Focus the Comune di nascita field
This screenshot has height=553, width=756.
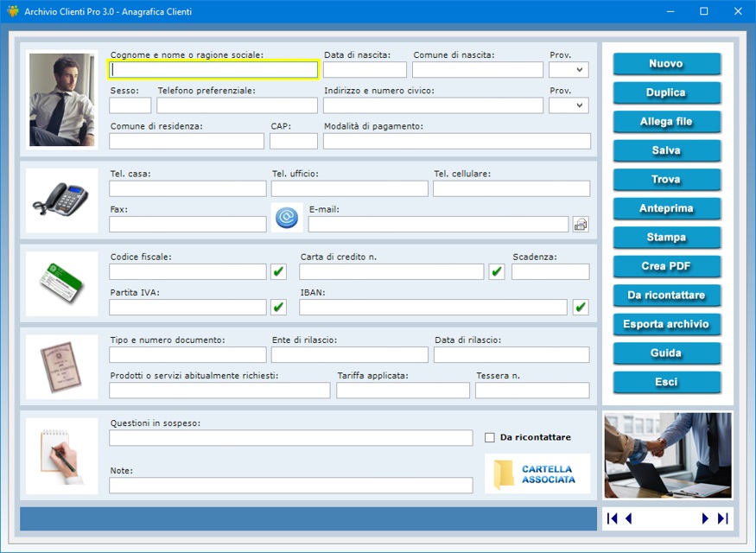click(478, 70)
